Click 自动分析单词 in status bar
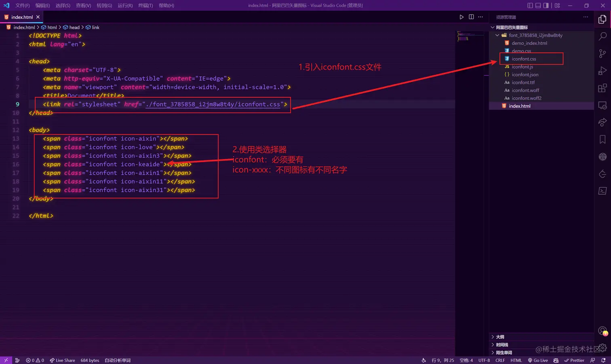 tap(118, 360)
